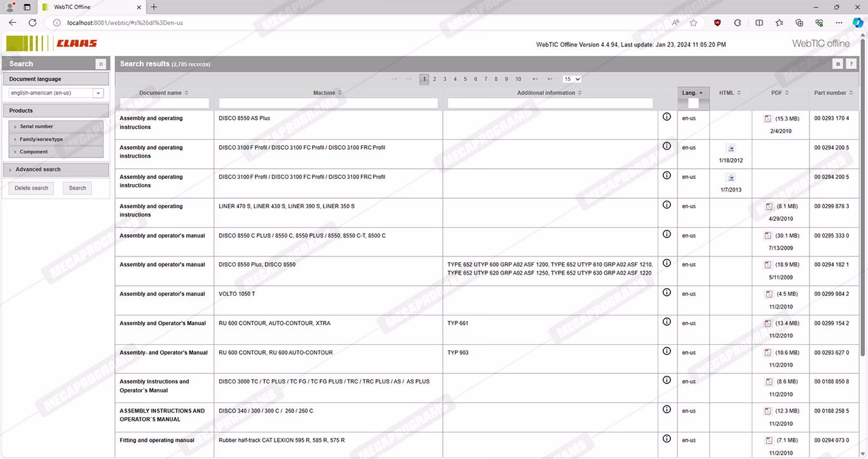The height and width of the screenshot is (459, 868).
Task: Collapse the Search panel with its header icon
Action: coord(100,64)
